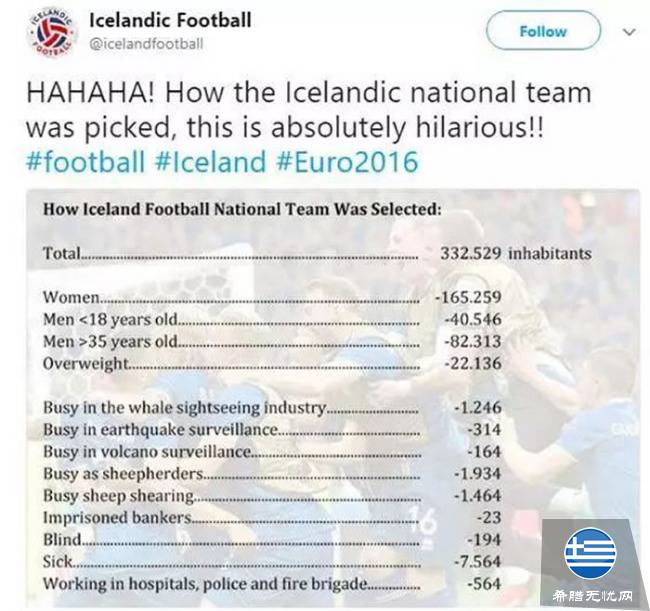Click the Icelandic Football profile avatar
This screenshot has height=611, width=650.
[48, 32]
